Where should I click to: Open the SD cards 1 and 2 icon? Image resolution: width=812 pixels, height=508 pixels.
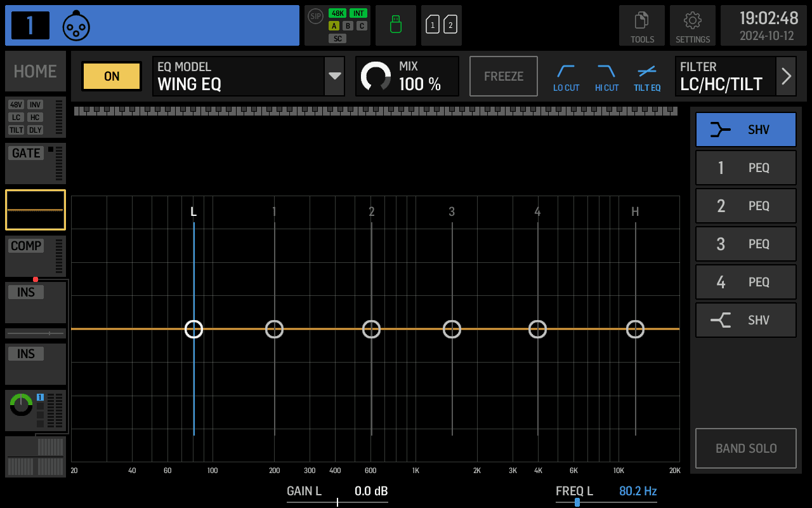click(442, 25)
